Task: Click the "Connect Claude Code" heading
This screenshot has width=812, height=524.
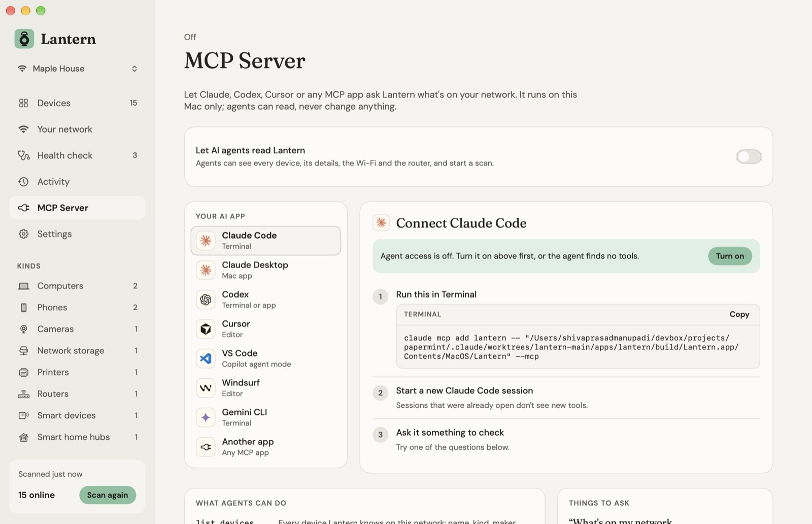Action: coord(461,223)
